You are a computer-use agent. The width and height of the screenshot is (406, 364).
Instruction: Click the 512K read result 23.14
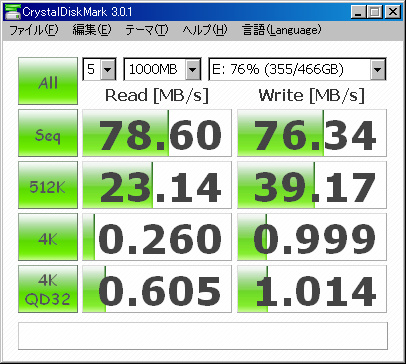(157, 185)
